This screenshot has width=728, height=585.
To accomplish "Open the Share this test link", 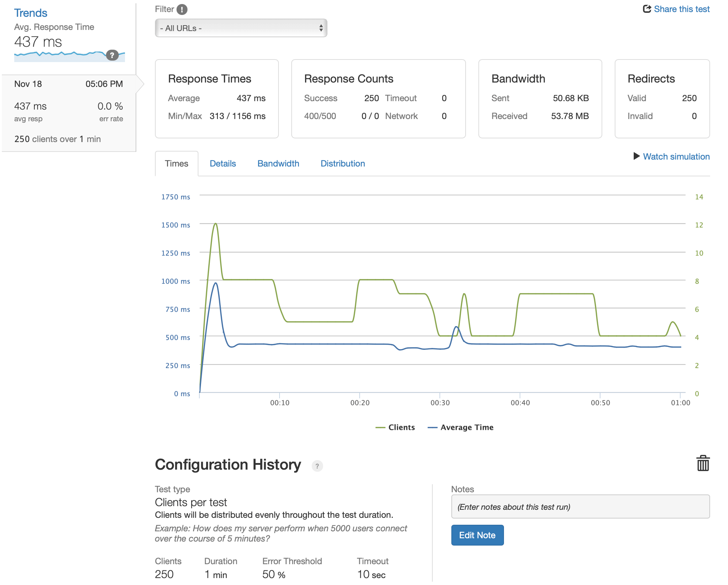I will tap(681, 9).
